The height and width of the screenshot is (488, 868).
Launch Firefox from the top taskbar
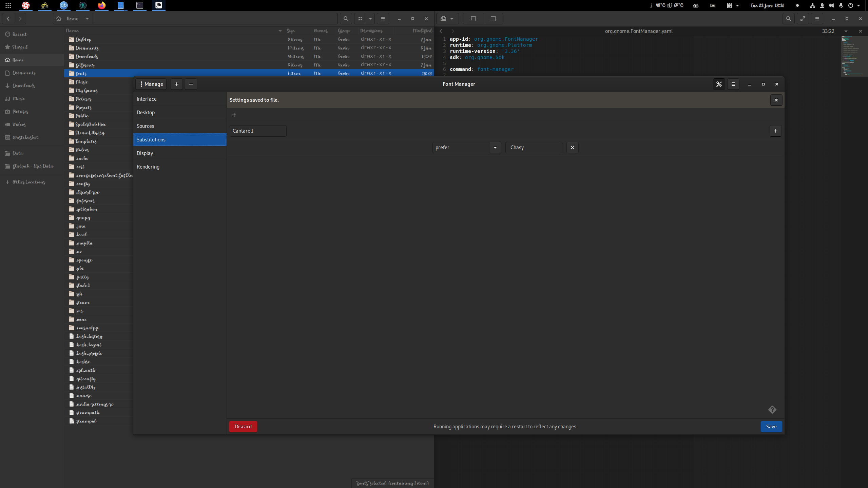point(101,5)
